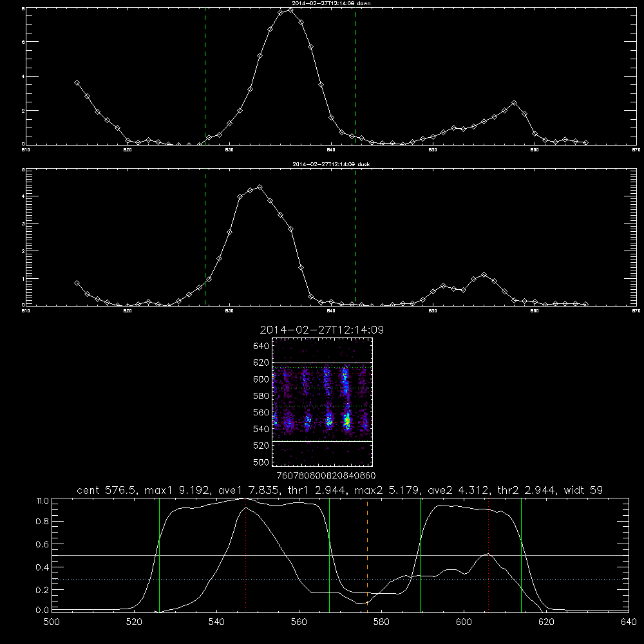The image size is (644, 644).
Task: Click the right green dashed line in dawn plot
Action: click(x=355, y=76)
